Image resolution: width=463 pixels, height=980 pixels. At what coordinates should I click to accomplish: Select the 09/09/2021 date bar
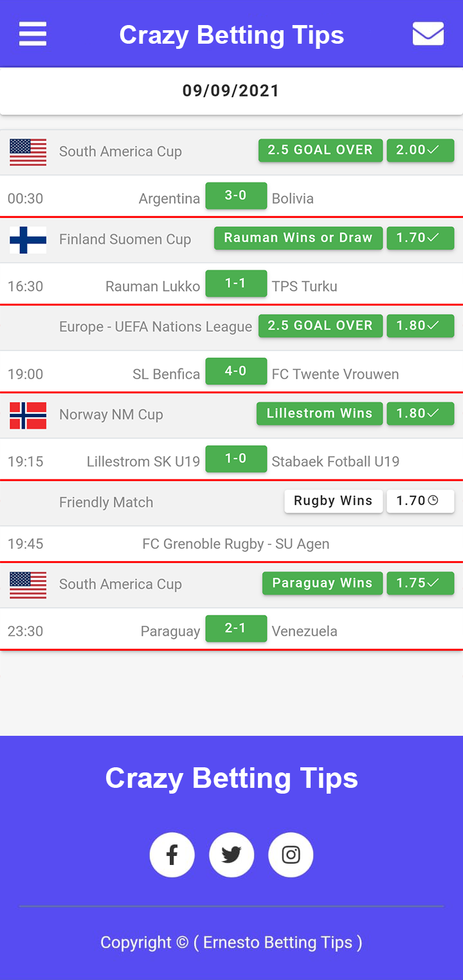point(232,91)
